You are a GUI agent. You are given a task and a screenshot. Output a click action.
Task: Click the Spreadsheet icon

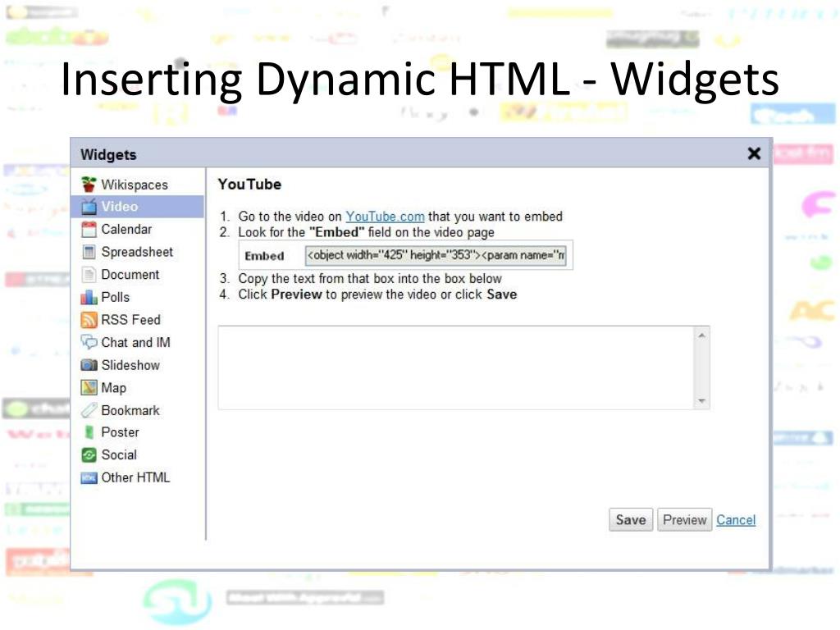coord(89,252)
